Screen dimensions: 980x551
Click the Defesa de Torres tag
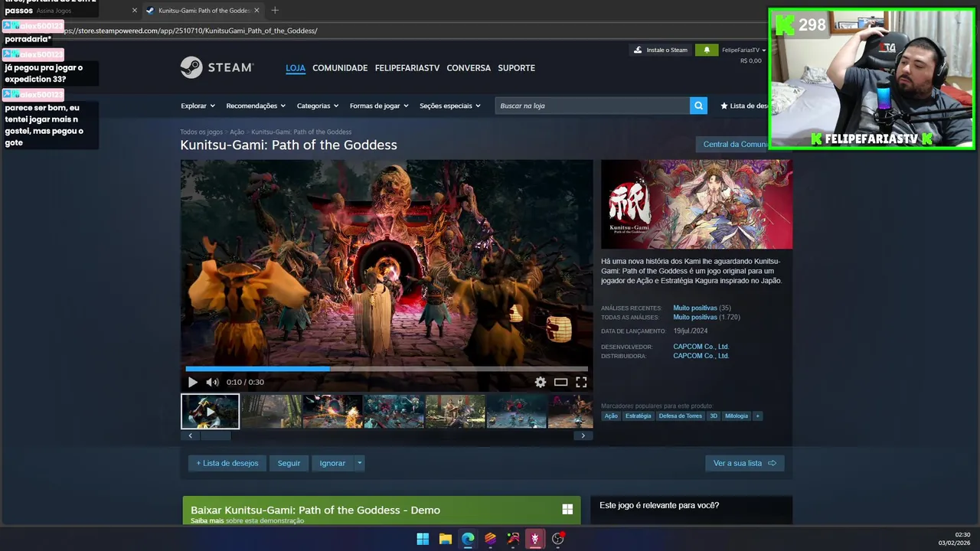tap(680, 416)
